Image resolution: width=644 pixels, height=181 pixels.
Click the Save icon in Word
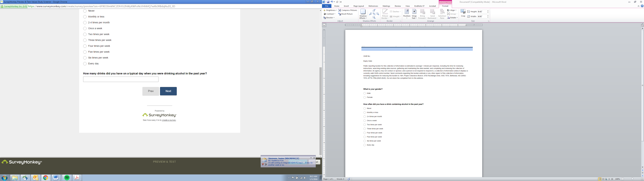[x=328, y=2]
